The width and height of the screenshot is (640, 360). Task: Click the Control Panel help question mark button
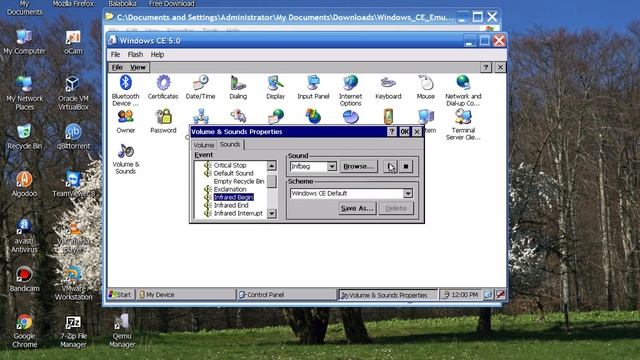[485, 67]
